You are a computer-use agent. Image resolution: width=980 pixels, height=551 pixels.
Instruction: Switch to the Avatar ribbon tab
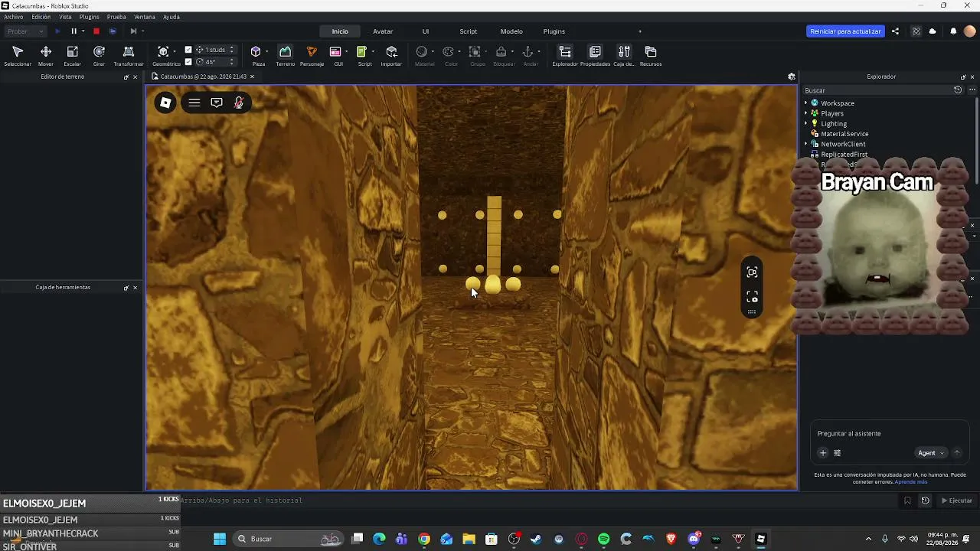tap(383, 31)
